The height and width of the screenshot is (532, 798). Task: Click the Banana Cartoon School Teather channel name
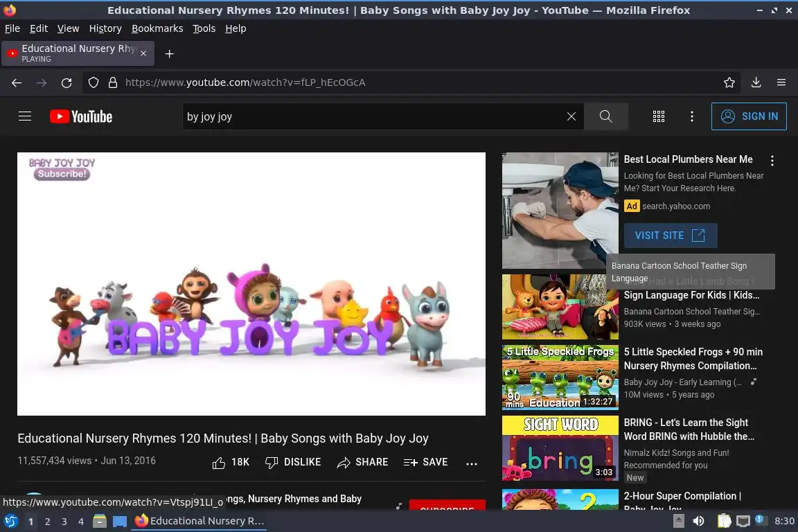click(691, 312)
